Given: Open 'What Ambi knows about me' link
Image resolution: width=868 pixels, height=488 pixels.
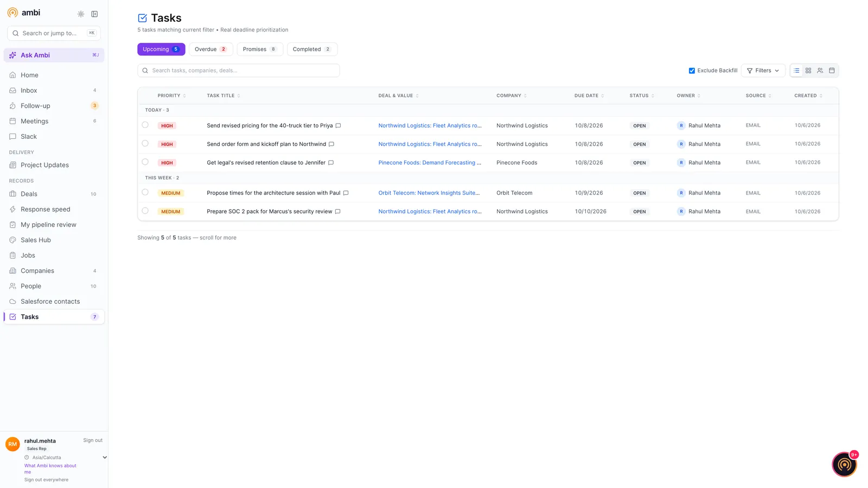Looking at the screenshot, I should pyautogui.click(x=50, y=469).
